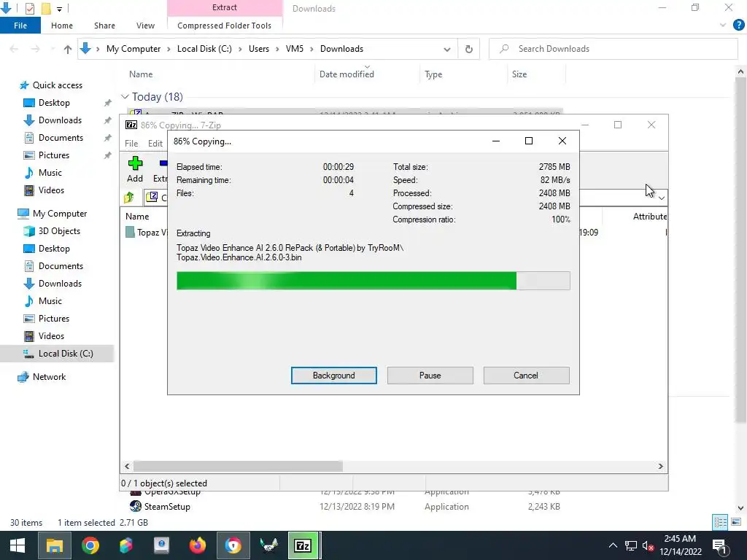Go forward in Explorer history
This screenshot has height=560, width=747.
[35, 49]
